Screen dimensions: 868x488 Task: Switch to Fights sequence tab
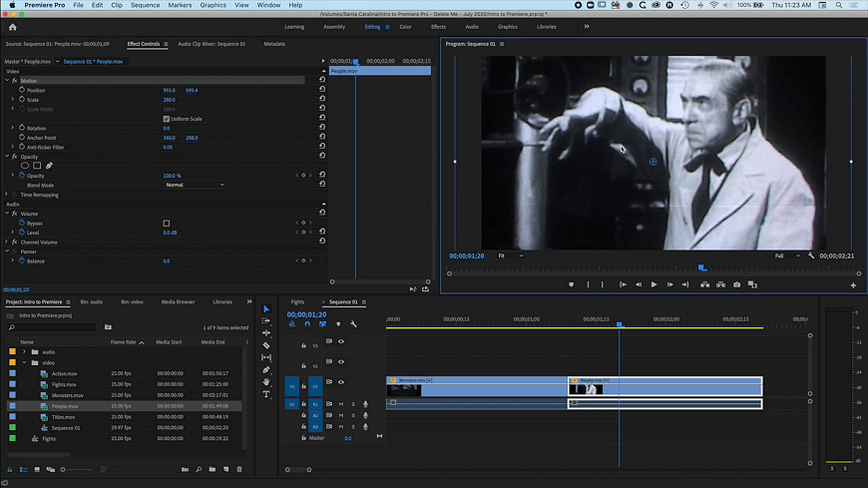point(298,302)
